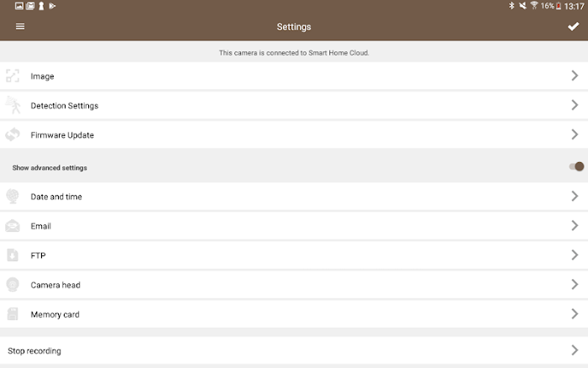
Task: Click the Email envelope icon
Action: (13, 226)
